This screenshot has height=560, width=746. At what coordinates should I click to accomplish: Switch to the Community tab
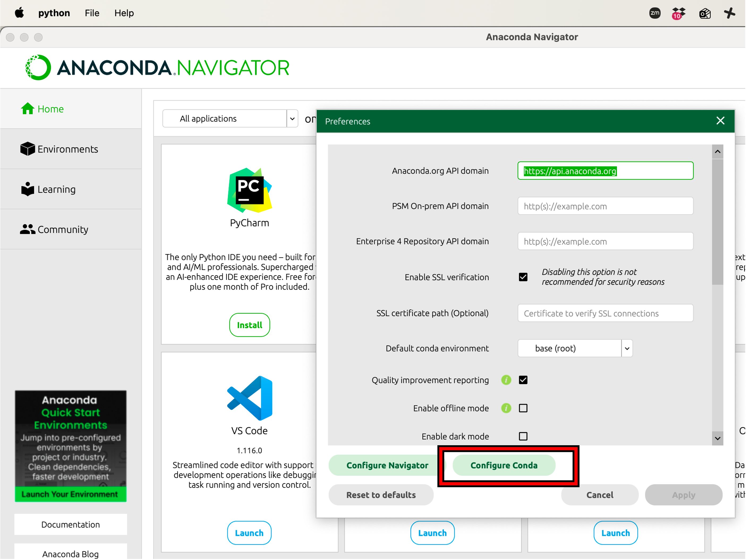click(71, 230)
